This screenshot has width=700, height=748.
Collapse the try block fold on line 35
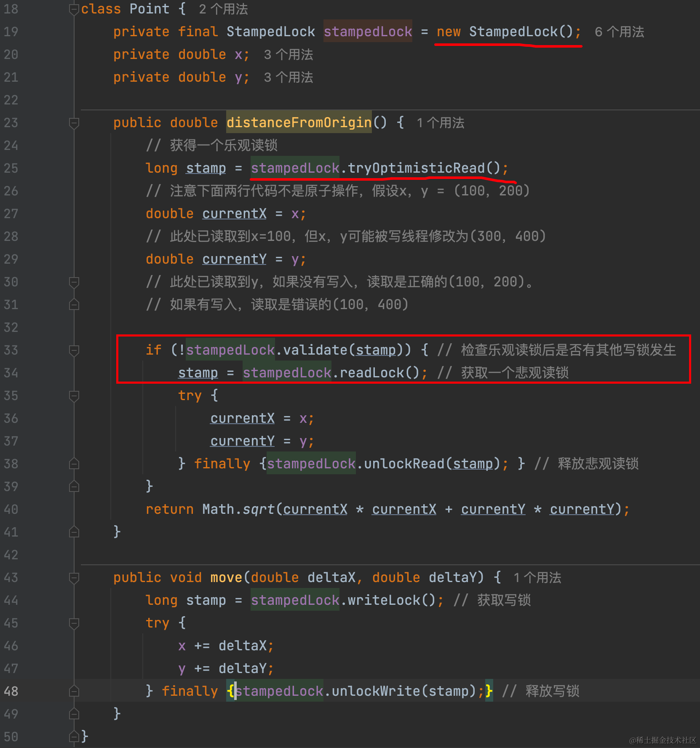point(74,395)
